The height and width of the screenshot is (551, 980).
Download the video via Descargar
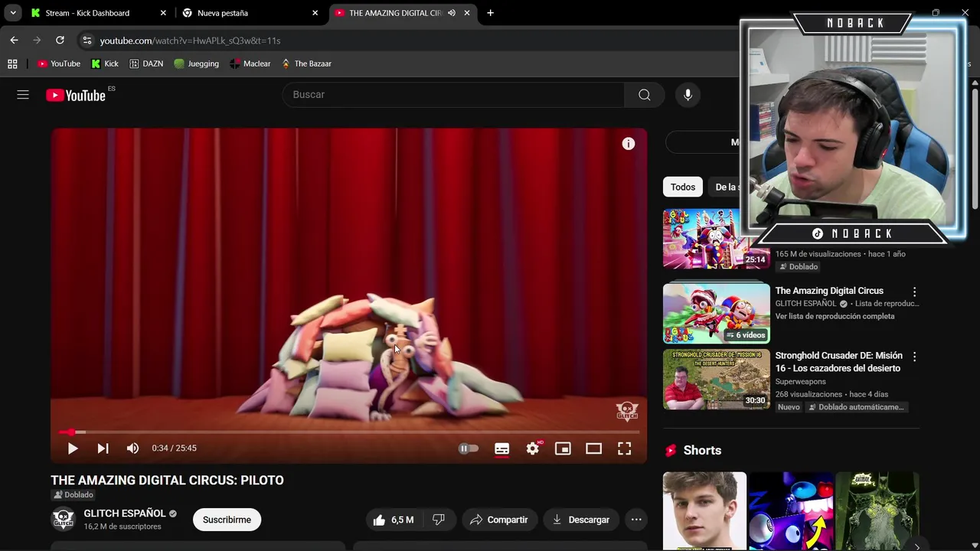(x=581, y=520)
